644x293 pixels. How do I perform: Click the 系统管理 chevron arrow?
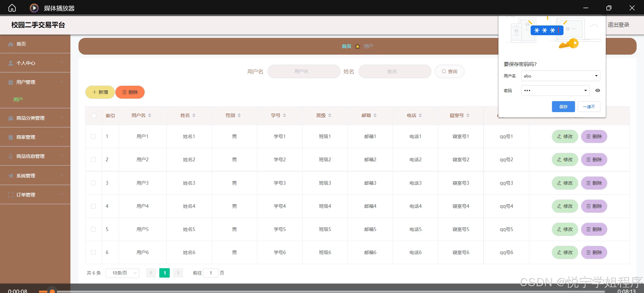62,175
